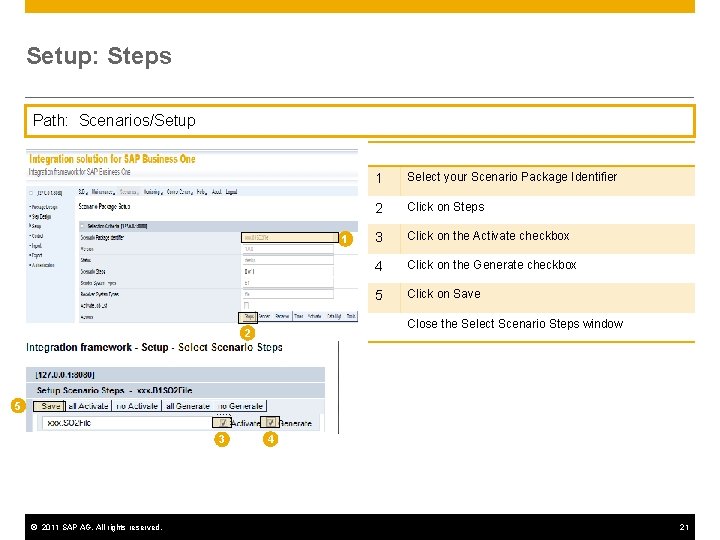Click the 'Integration solution for SAP Business One' title
Screen dimensions: 720x540
(112, 159)
